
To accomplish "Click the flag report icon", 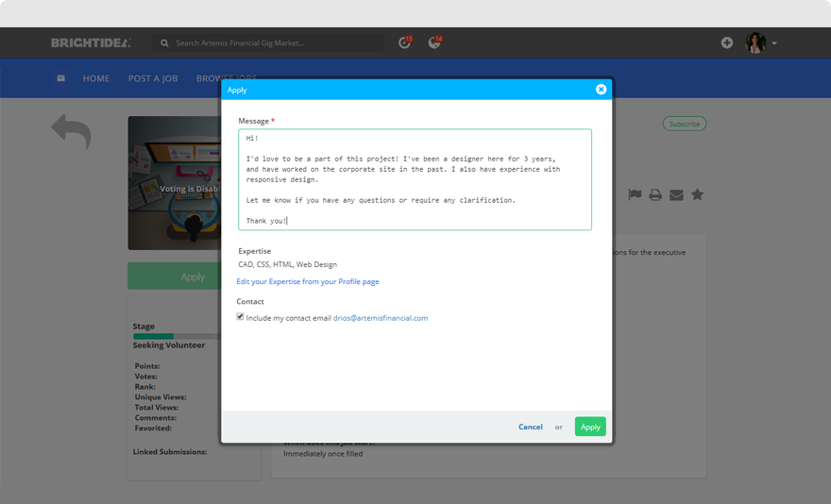I will coord(635,195).
